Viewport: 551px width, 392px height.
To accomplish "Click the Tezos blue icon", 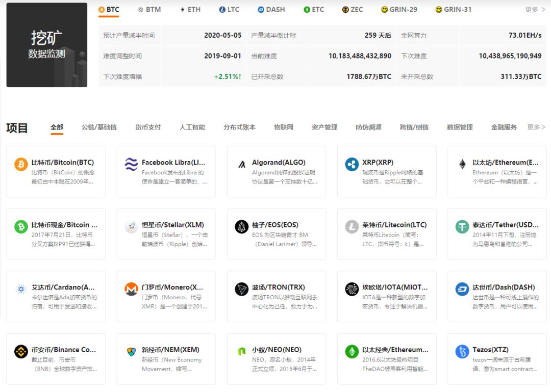I will pyautogui.click(x=462, y=351).
